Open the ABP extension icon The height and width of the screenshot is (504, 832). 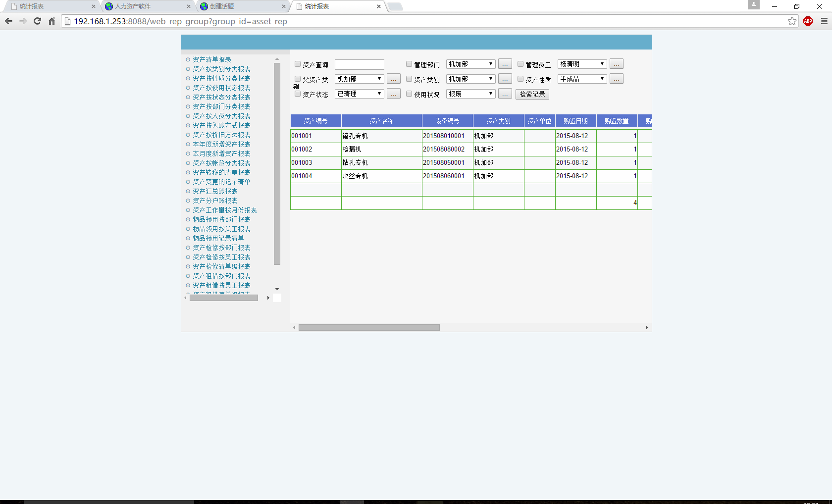click(808, 21)
